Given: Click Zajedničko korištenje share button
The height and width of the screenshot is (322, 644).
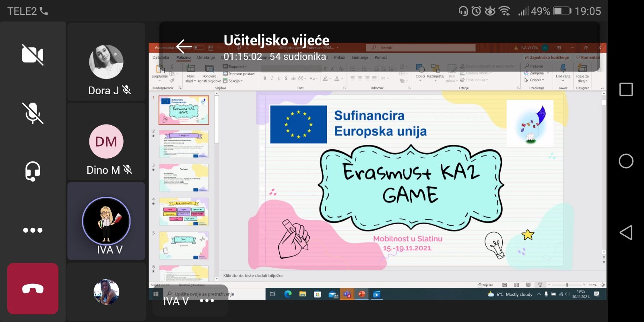Looking at the screenshot, I should coord(547,58).
